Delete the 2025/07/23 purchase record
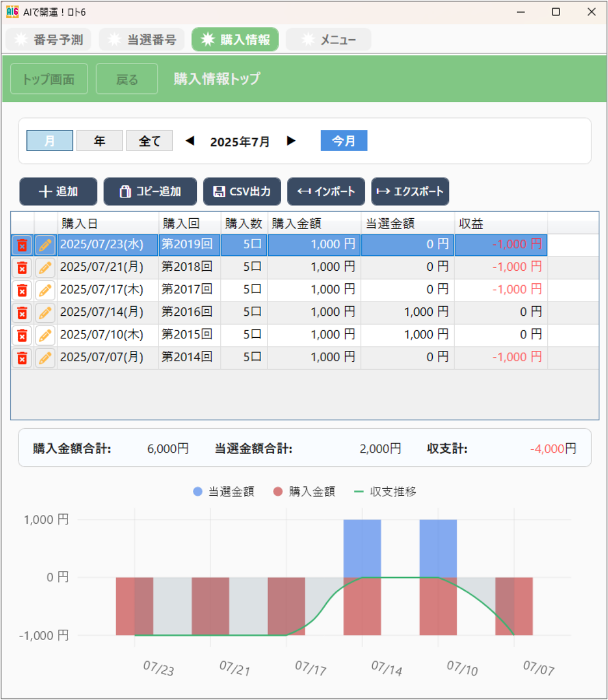Viewport: 608px width, 700px height. click(x=21, y=244)
